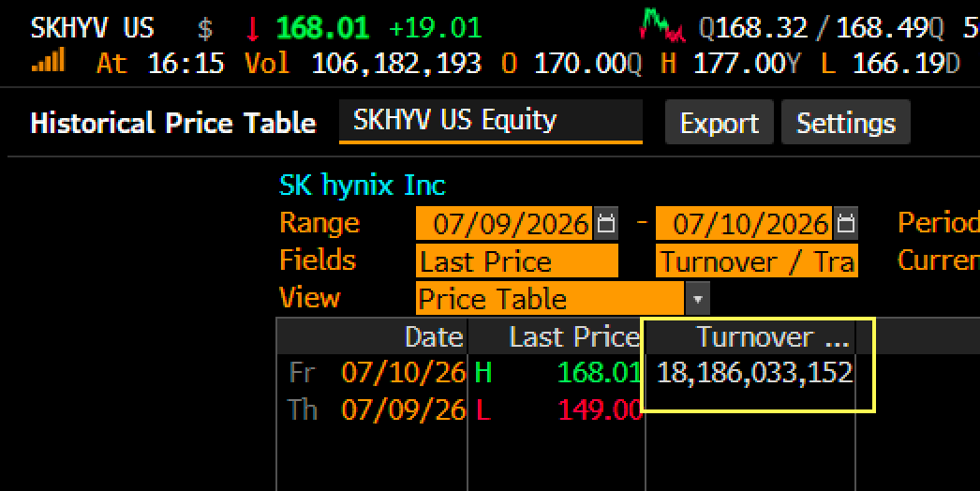The image size is (980, 491).
Task: Select the 07/09/26 date cell
Action: coord(403,410)
